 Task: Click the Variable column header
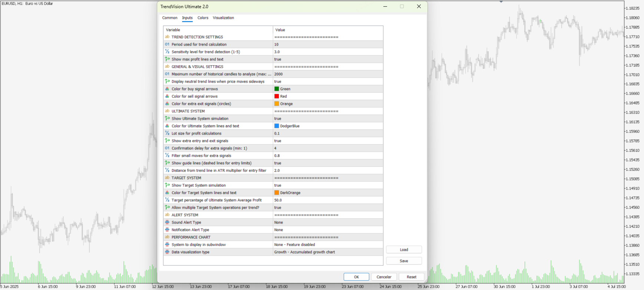pos(218,30)
